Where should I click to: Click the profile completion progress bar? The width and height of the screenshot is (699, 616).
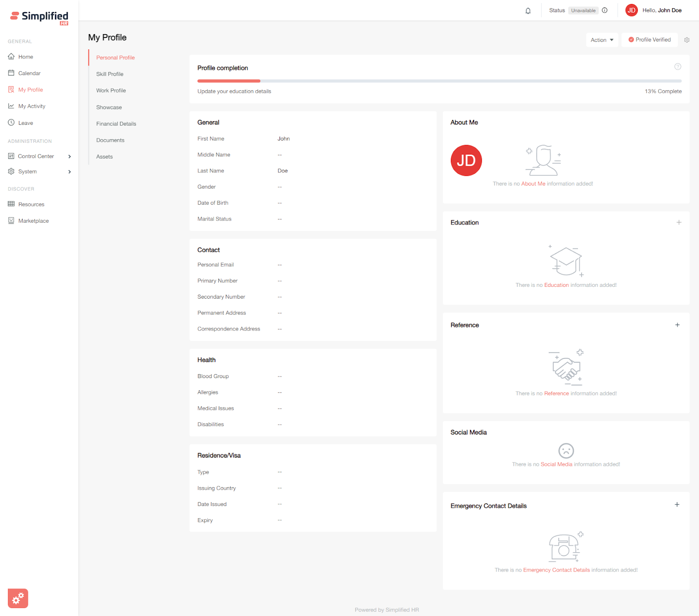pyautogui.click(x=439, y=81)
